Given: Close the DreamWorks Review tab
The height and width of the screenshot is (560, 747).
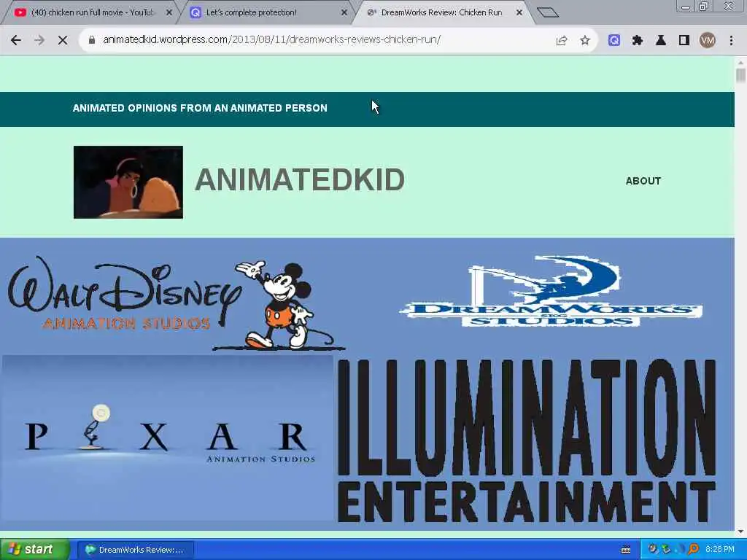Looking at the screenshot, I should (519, 13).
